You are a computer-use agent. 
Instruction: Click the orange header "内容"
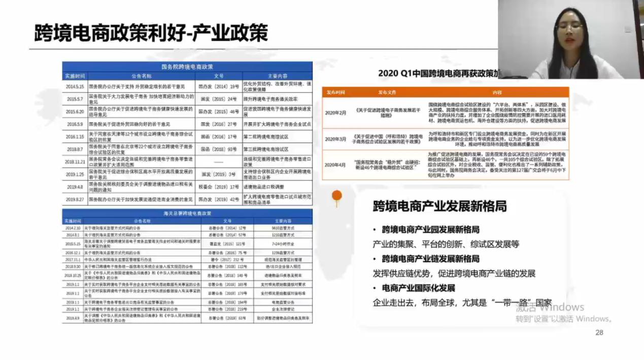pos(497,92)
